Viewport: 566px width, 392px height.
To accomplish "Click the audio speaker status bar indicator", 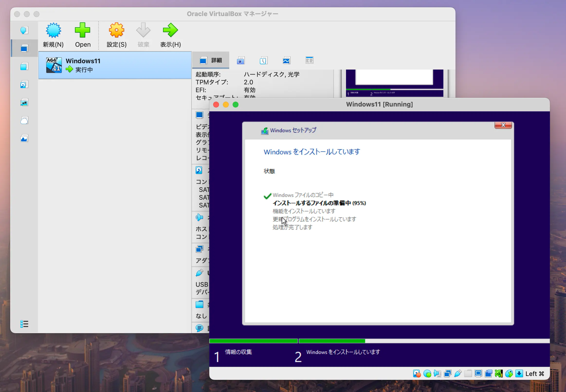I will 437,374.
